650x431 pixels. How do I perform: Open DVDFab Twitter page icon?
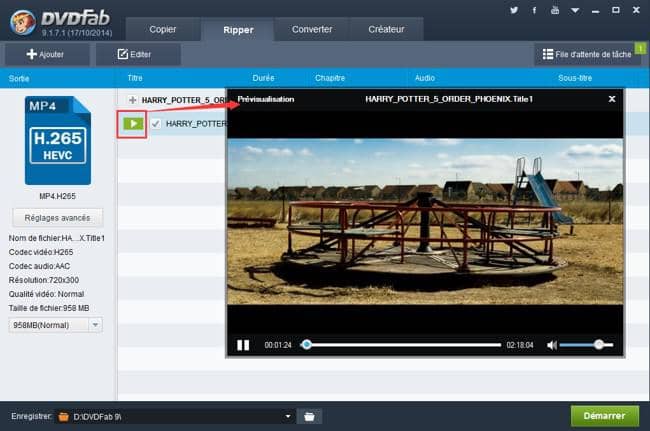(x=514, y=10)
